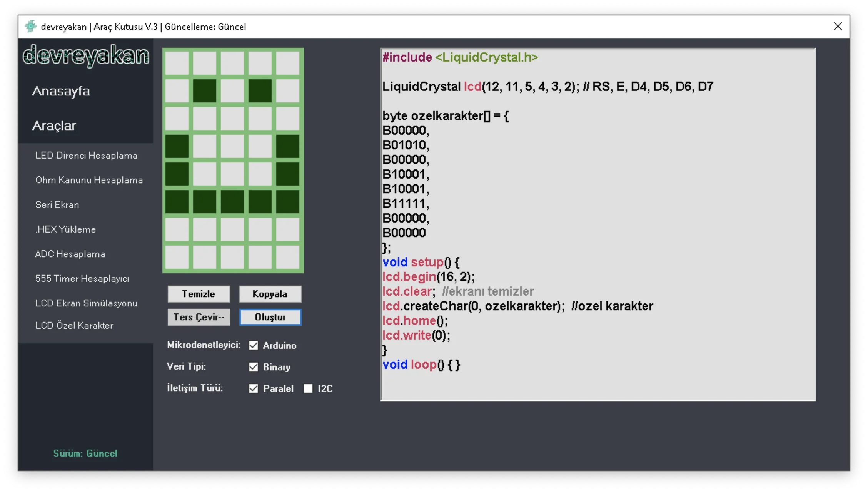Enable the I2C checkbox
The height and width of the screenshot is (492, 868).
click(x=308, y=388)
